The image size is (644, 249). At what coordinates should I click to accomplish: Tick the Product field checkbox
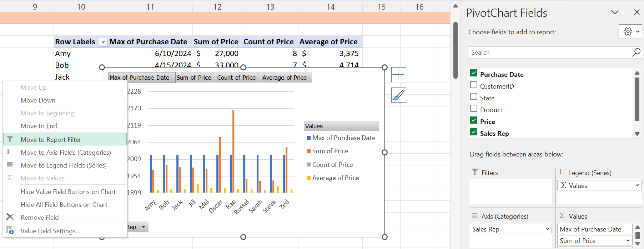pyautogui.click(x=474, y=109)
